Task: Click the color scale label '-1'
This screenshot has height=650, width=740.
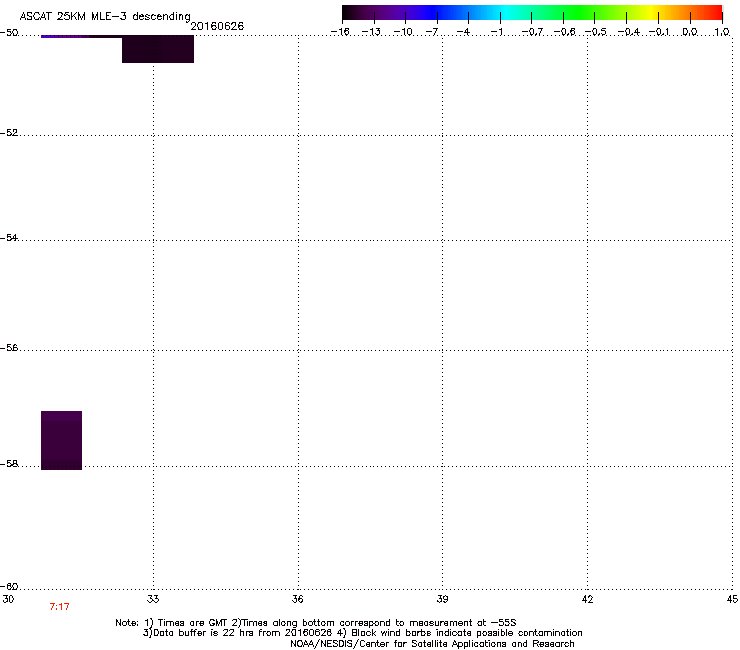Action: tap(496, 32)
